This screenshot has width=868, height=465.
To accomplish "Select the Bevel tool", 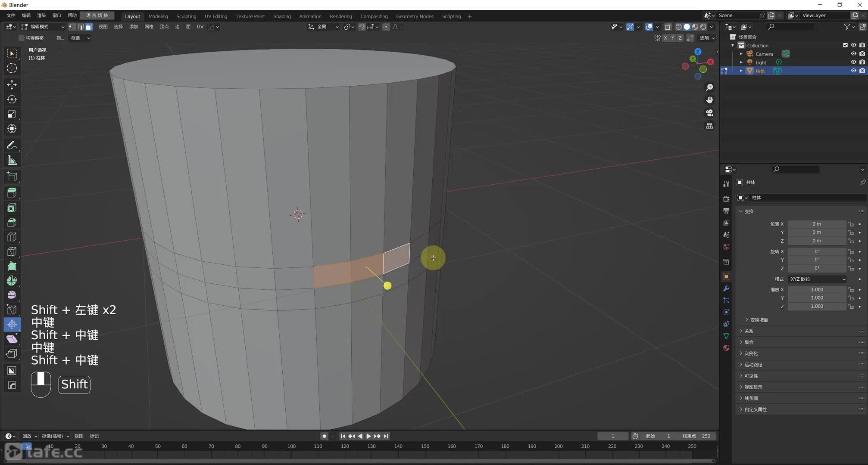I will point(12,222).
